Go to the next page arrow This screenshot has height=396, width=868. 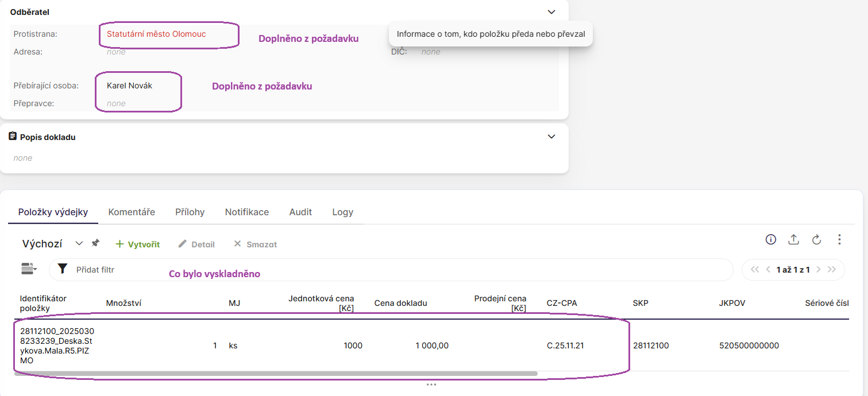pyautogui.click(x=819, y=270)
